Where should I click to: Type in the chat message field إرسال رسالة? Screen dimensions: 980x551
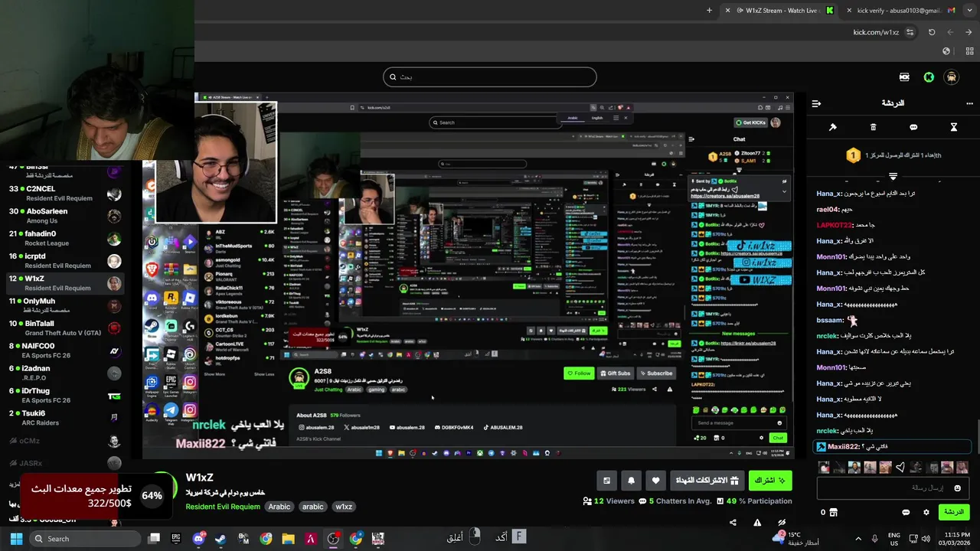click(893, 488)
